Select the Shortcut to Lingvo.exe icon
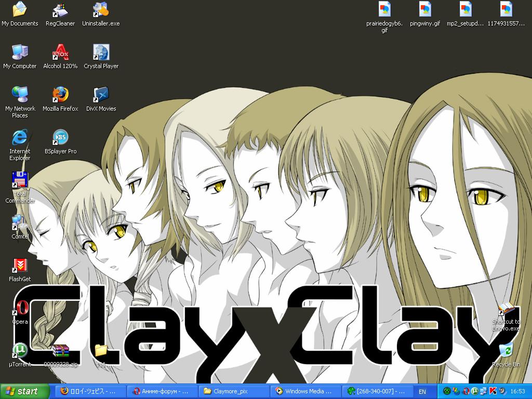This screenshot has height=399, width=532. click(x=506, y=317)
